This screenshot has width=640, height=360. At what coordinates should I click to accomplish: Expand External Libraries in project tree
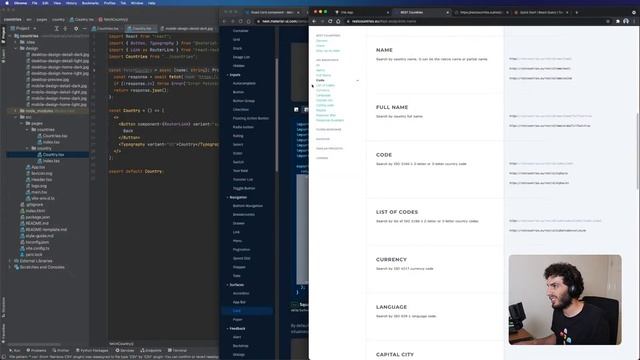[x=10, y=261]
